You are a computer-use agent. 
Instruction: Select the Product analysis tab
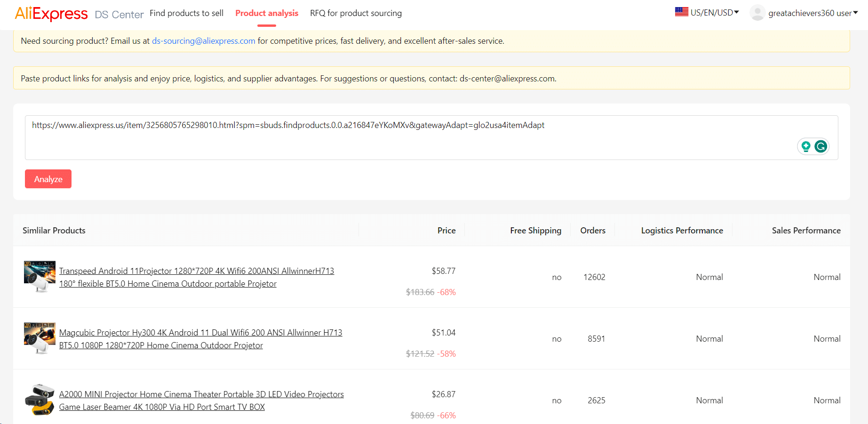[267, 13]
